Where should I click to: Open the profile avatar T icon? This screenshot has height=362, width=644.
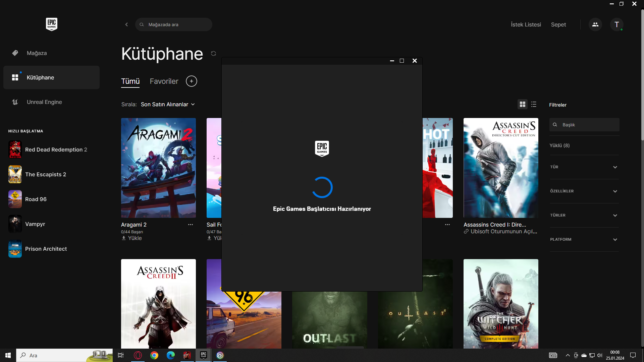616,24
